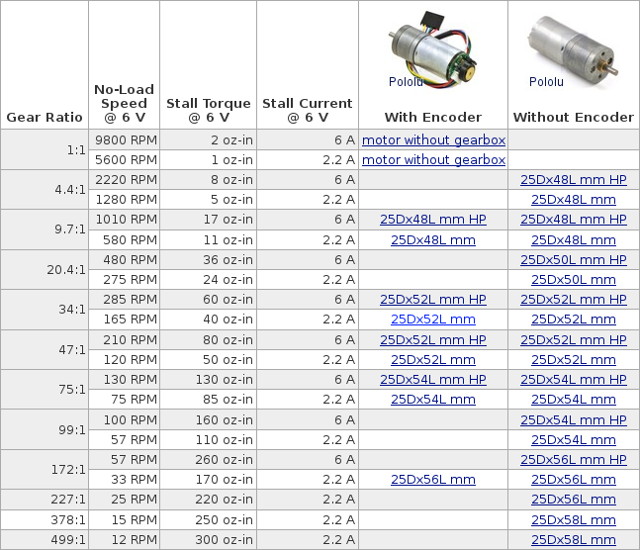Open With Encoder 25Dx56L mm link, 33 RPM row
The width and height of the screenshot is (640, 550).
(x=433, y=479)
